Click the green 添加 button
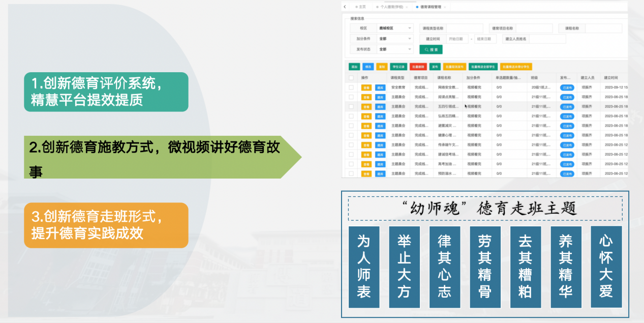Image resolution: width=644 pixels, height=323 pixels. pyautogui.click(x=354, y=67)
